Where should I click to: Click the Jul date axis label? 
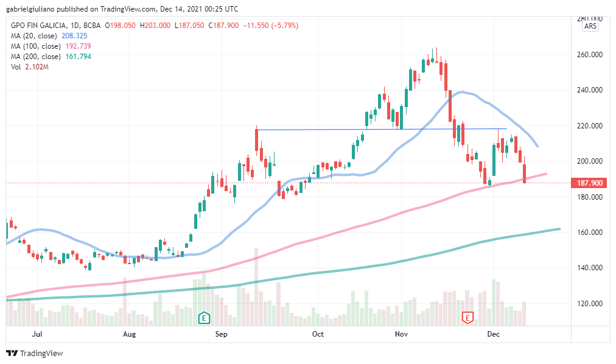pos(37,334)
